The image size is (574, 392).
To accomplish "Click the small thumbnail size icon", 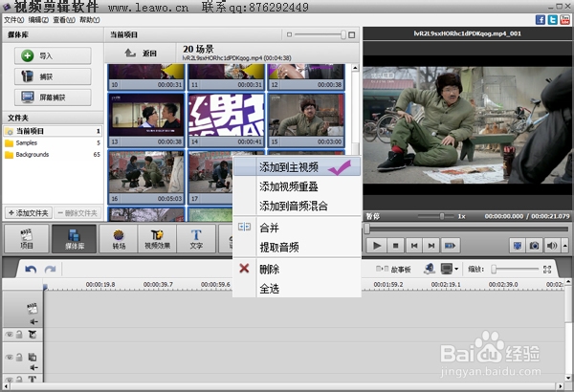I will [x=289, y=34].
